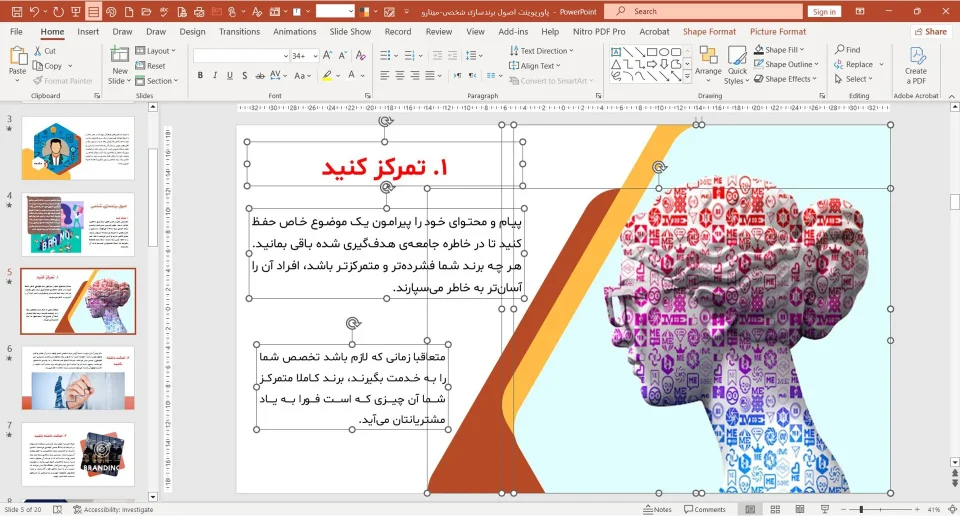Switch to the Picture Format tab

pyautogui.click(x=778, y=32)
